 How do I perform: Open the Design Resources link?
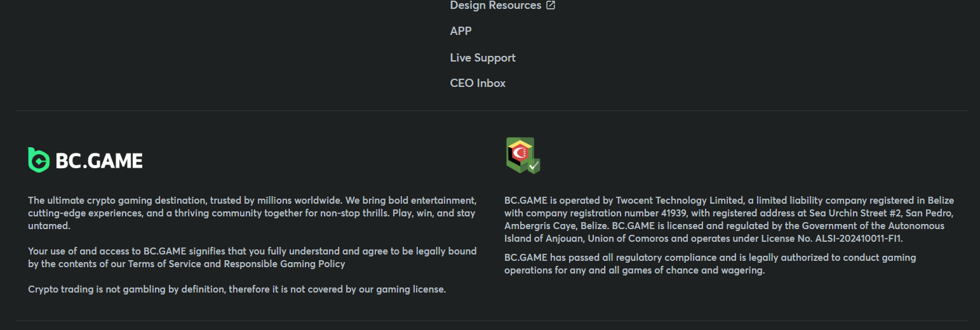click(495, 5)
